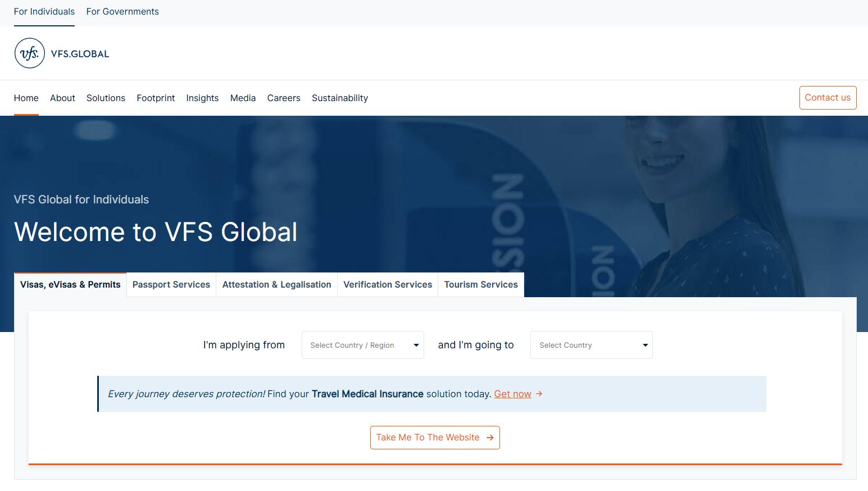This screenshot has width=868, height=491.
Task: Open the About menu item
Action: [x=62, y=98]
